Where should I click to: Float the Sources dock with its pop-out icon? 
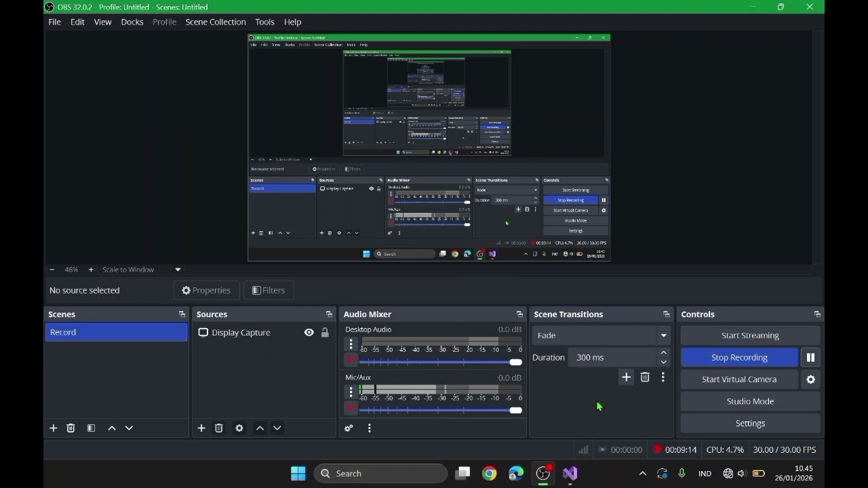(329, 314)
